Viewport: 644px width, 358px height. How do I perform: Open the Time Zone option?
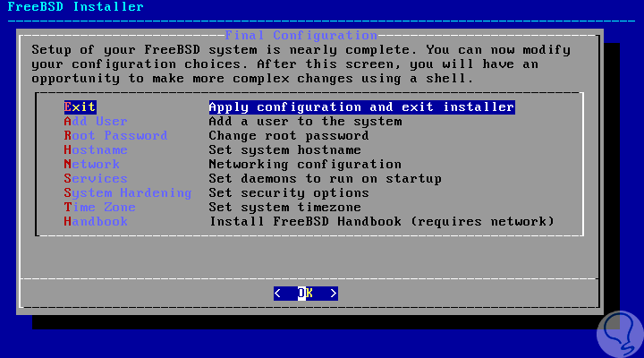pyautogui.click(x=100, y=207)
